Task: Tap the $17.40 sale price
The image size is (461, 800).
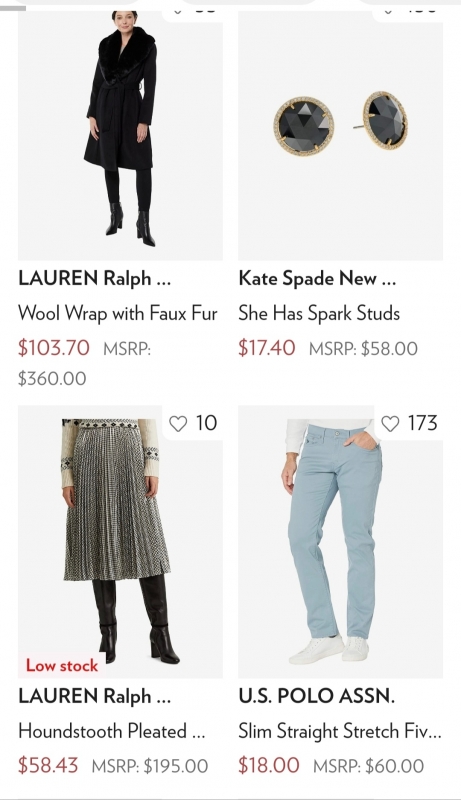Action: (267, 348)
